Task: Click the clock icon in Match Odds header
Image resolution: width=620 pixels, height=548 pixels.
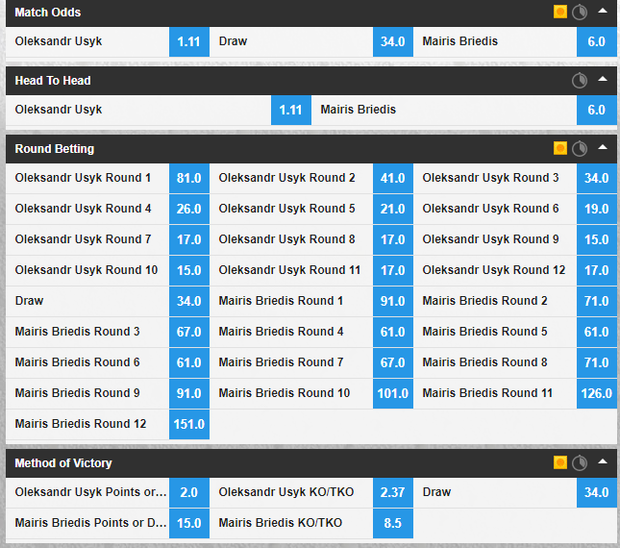Action: coord(579,12)
